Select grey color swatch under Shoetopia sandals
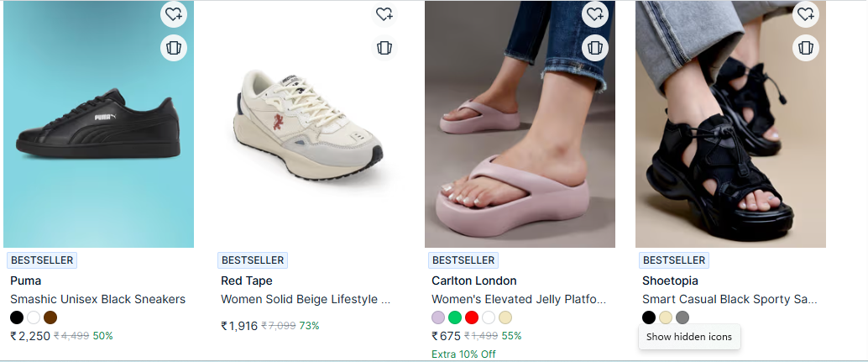The width and height of the screenshot is (868, 362). point(682,317)
